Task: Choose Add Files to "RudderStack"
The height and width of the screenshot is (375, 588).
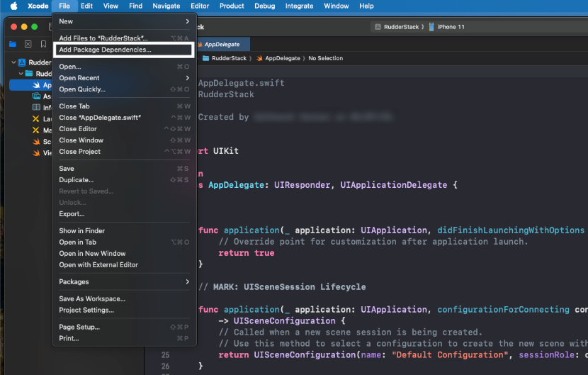Action: [x=124, y=38]
